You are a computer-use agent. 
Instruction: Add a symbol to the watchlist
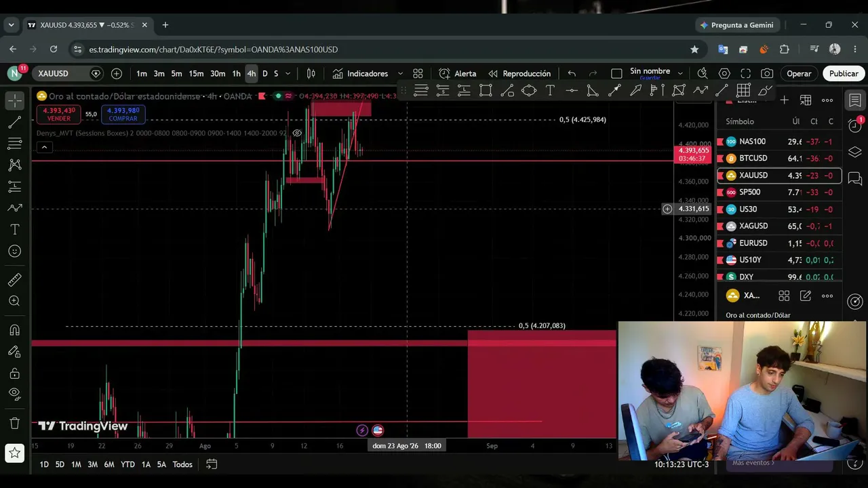784,100
